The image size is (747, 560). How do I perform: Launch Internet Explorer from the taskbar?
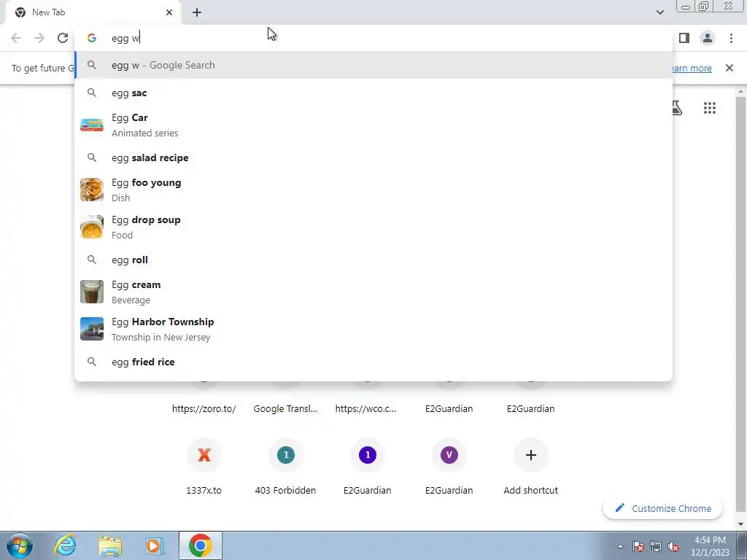[x=65, y=545]
